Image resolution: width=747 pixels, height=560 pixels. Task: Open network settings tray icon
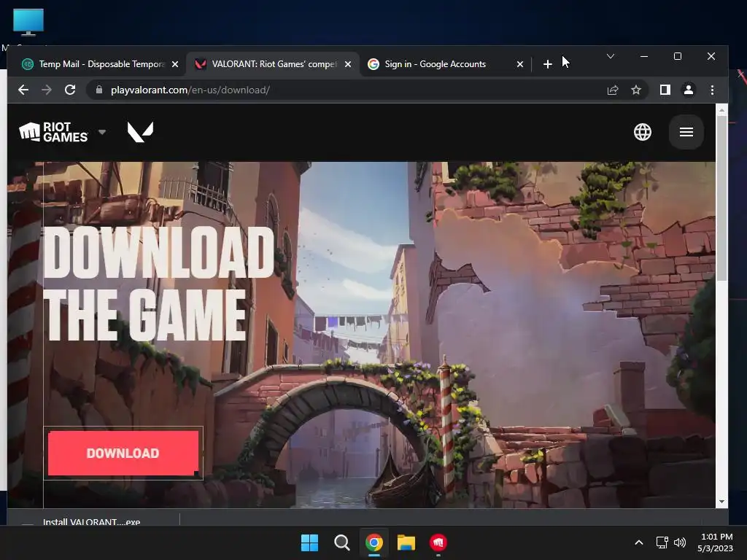point(662,542)
